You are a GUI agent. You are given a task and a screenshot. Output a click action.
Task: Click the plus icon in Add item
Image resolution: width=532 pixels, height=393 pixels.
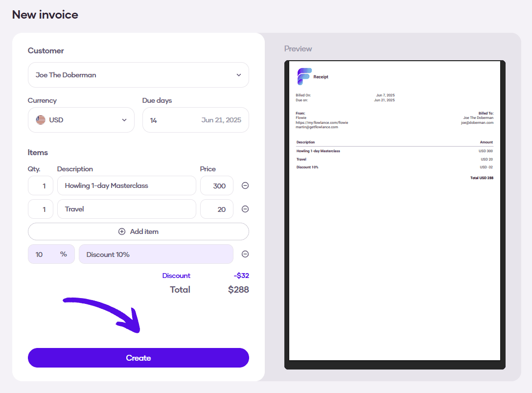[x=122, y=231]
